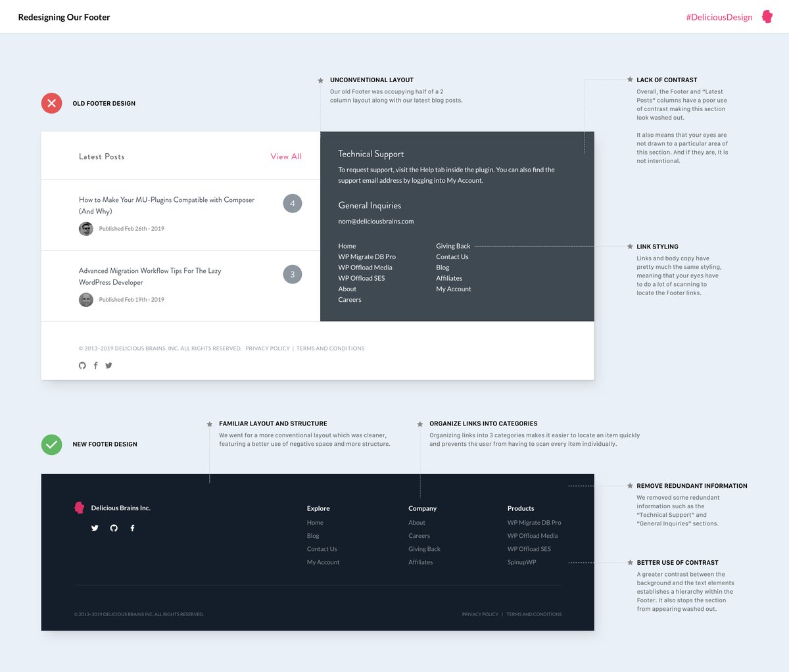Click Giving Back under Company column

[x=425, y=549]
